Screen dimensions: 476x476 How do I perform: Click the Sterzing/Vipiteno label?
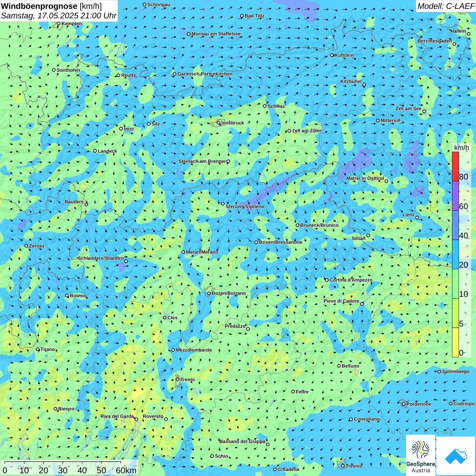[x=245, y=206]
